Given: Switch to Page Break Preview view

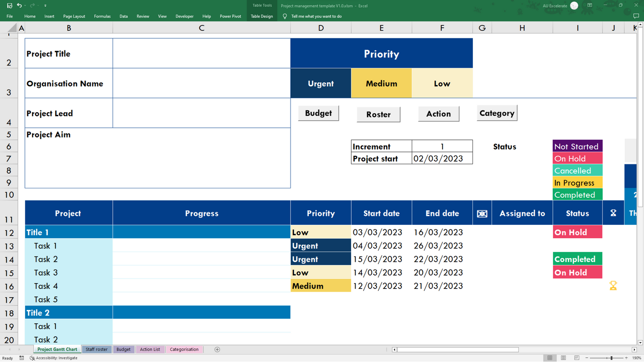Looking at the screenshot, I should coord(577,358).
